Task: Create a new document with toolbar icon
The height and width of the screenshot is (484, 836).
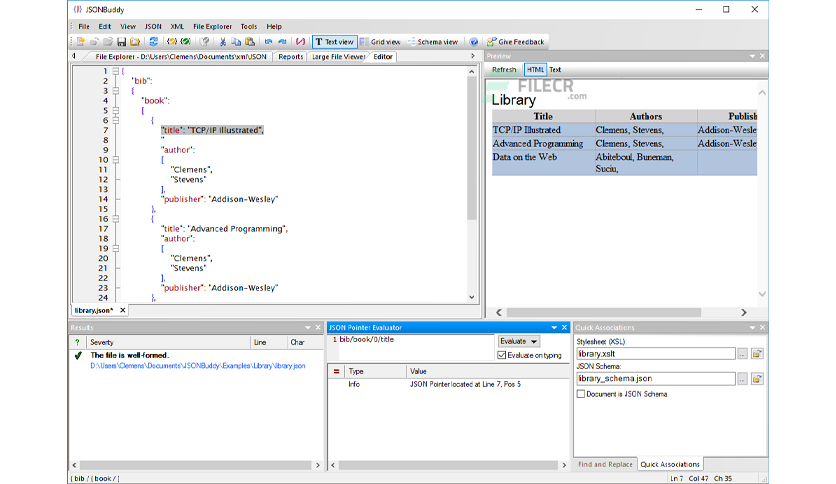Action: coord(81,42)
